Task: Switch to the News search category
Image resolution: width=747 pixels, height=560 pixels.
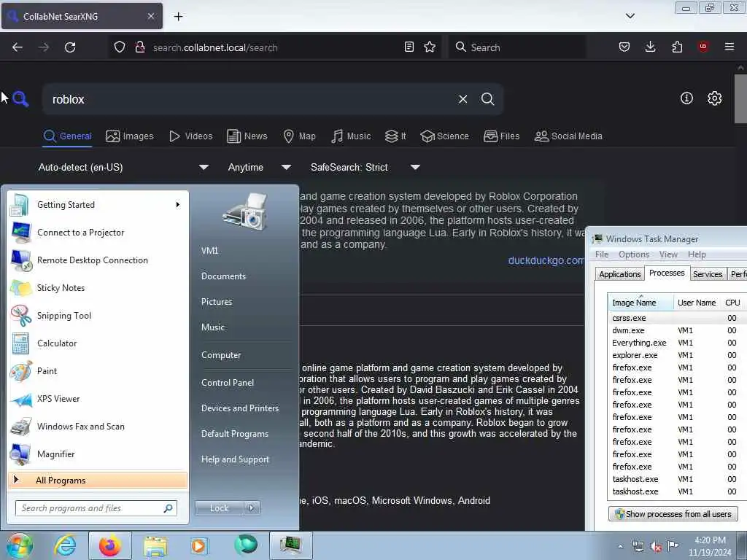Action: pyautogui.click(x=247, y=136)
